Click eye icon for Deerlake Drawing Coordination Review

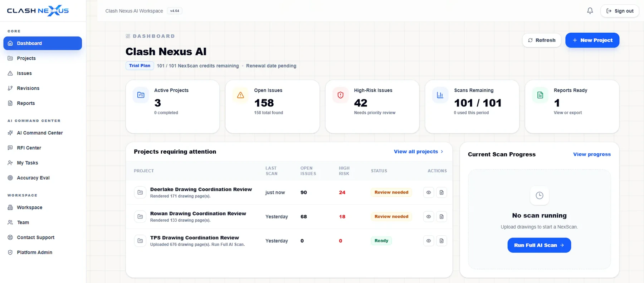pyautogui.click(x=429, y=192)
